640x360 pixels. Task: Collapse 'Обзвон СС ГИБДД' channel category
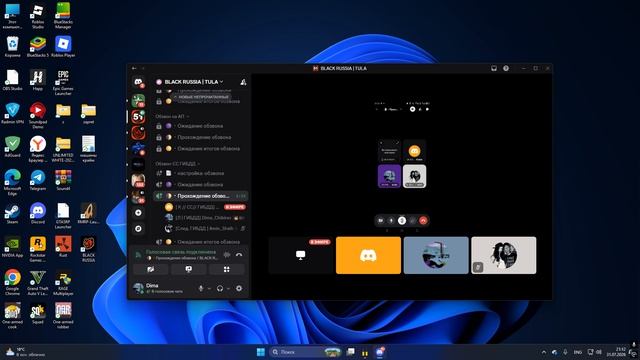(x=178, y=164)
